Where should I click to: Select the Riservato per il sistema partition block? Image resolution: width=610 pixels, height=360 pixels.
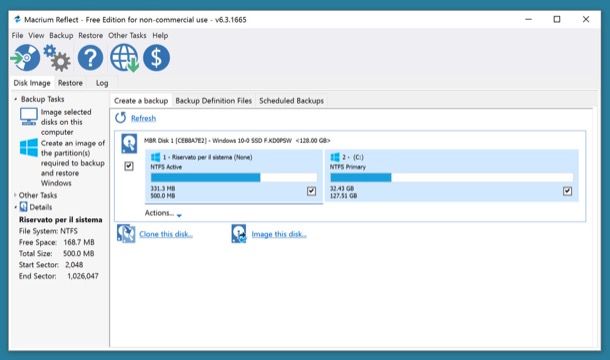click(233, 176)
